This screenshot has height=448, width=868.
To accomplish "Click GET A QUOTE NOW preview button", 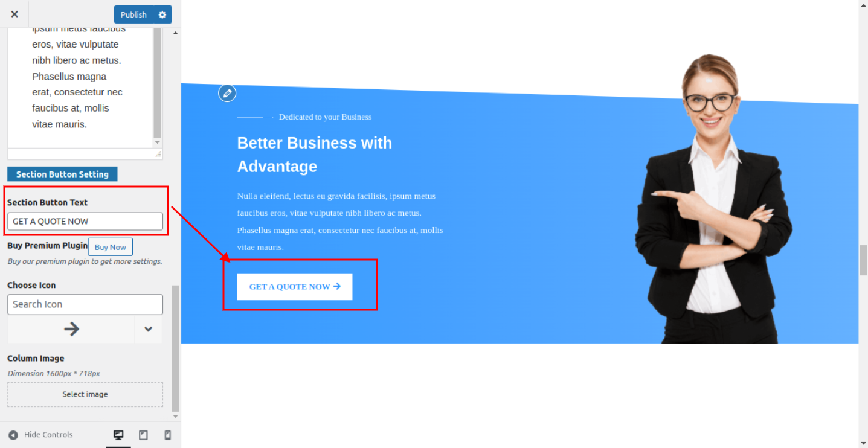I will 295,287.
